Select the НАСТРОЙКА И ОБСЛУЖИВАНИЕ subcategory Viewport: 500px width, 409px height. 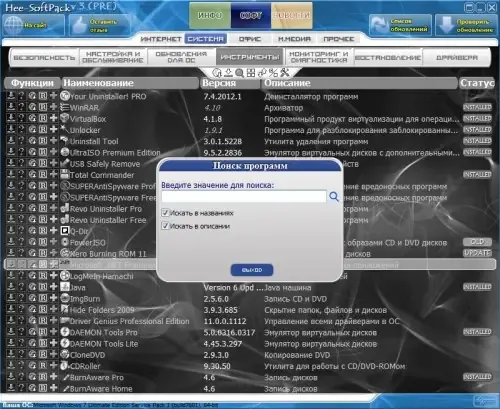113,57
